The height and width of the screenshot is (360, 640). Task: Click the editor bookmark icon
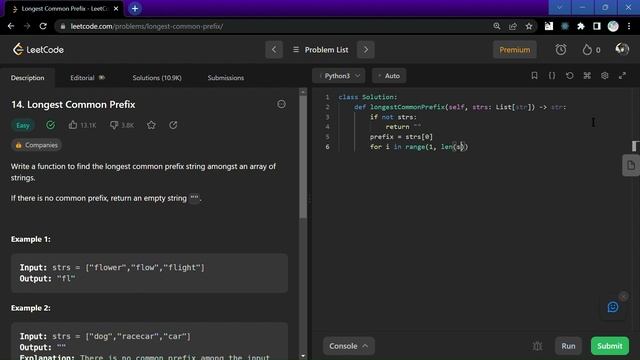tap(534, 76)
